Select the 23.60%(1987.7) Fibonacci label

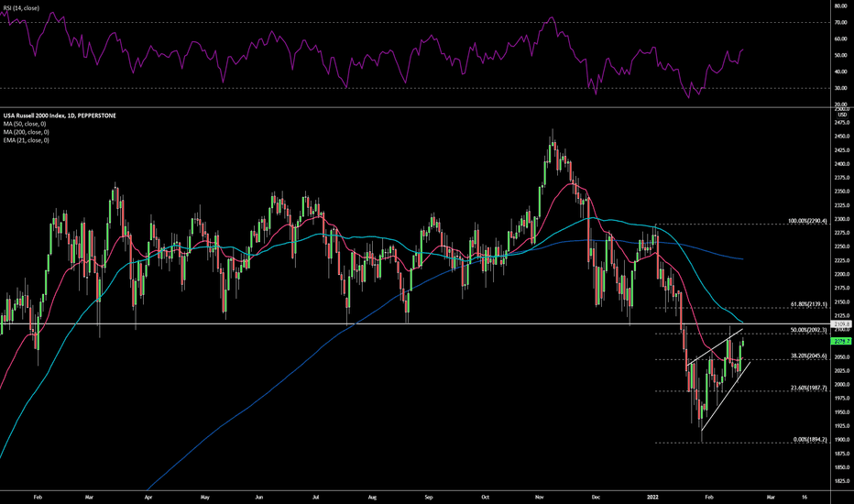(809, 388)
